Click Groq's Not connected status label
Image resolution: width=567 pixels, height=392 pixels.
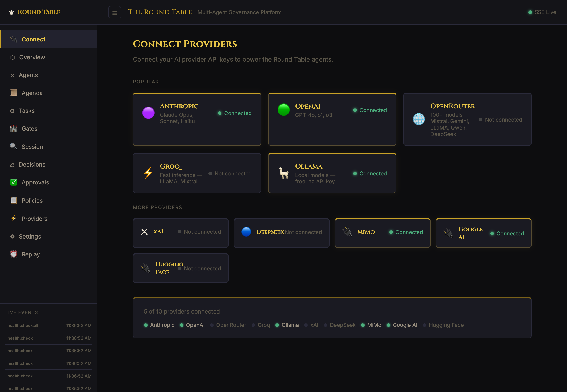230,173
